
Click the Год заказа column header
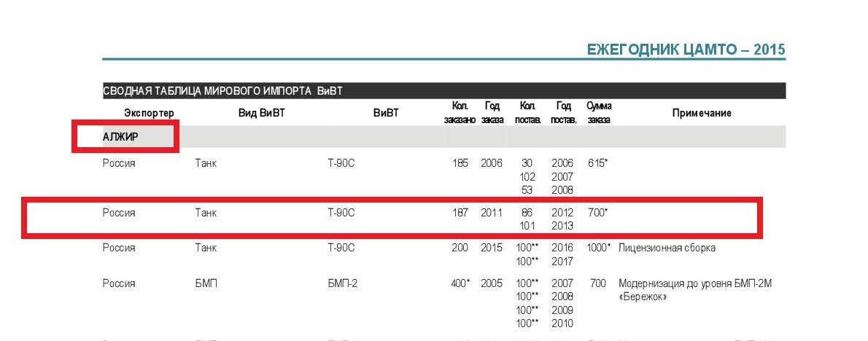[492, 113]
